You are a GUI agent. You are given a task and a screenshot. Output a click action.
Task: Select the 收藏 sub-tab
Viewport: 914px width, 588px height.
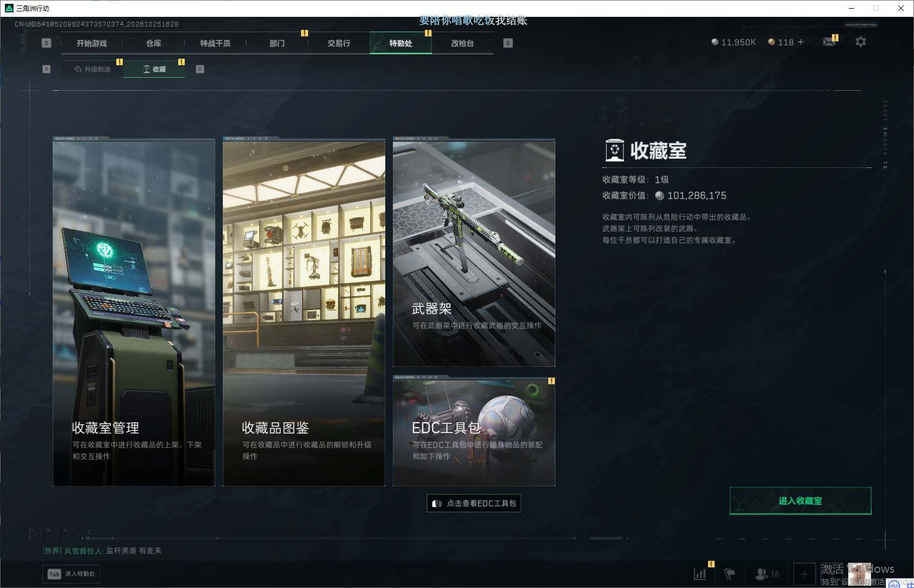(x=154, y=69)
